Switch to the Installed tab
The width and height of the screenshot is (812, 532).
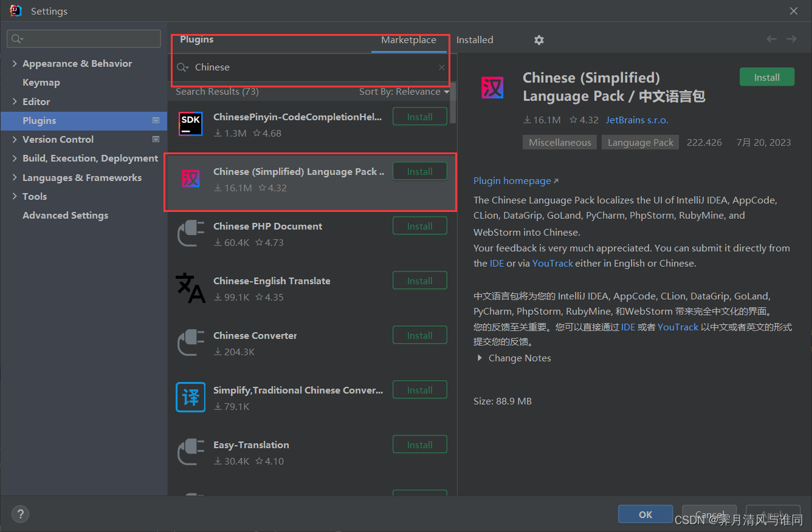coord(475,40)
